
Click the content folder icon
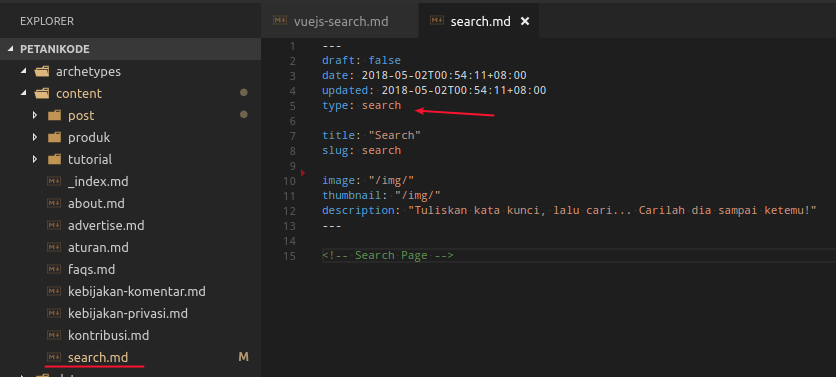pos(42,93)
